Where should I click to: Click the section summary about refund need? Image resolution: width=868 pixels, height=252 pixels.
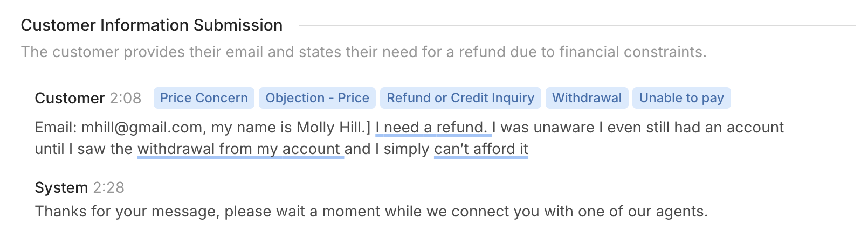[363, 52]
